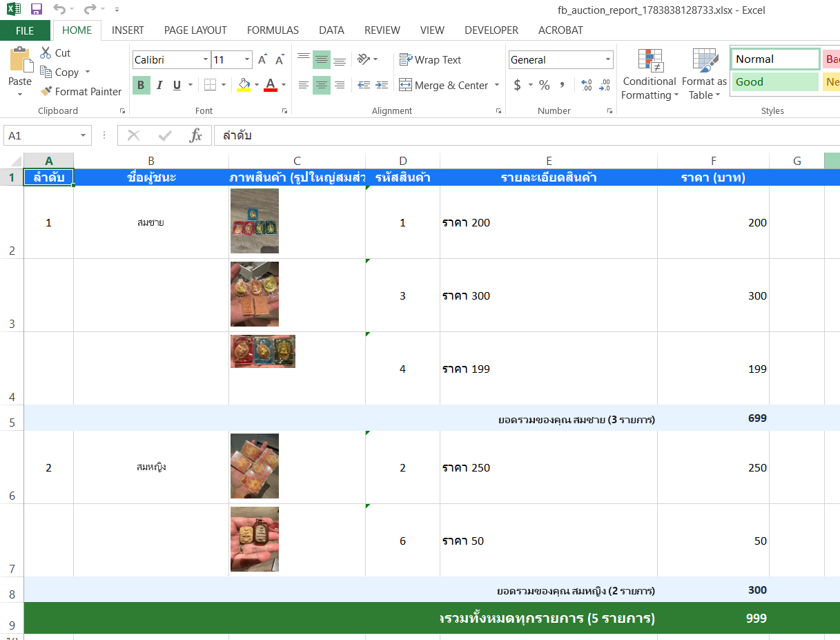This screenshot has height=640, width=840.
Task: Apply yellow fill color bucket
Action: point(244,85)
